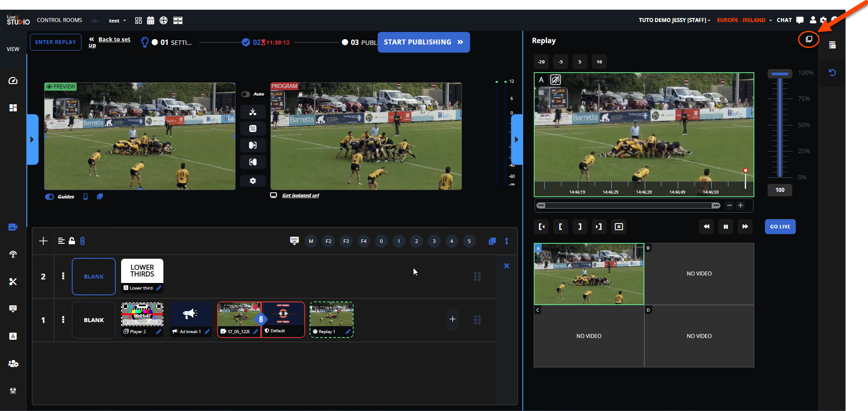Open the test control room dropdown
The width and height of the screenshot is (868, 411).
(117, 21)
